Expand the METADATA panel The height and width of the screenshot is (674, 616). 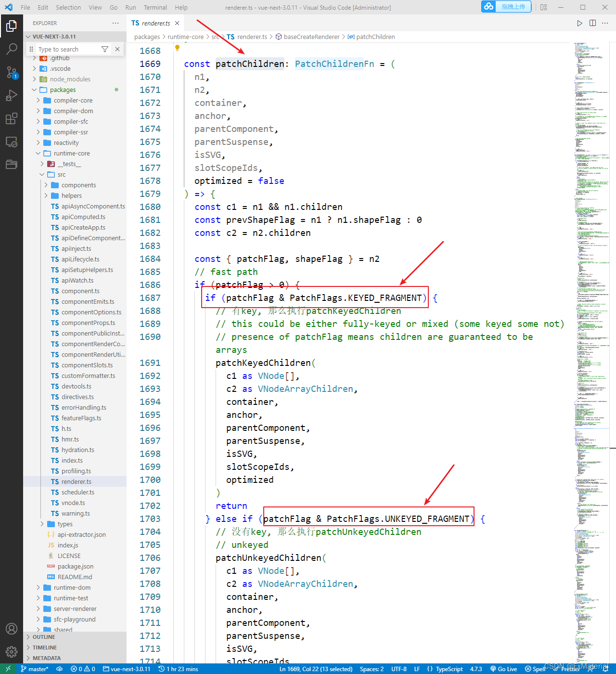(75, 658)
